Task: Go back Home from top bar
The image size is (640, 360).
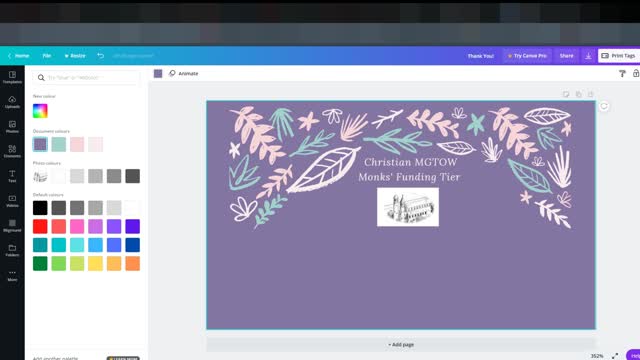Action: [x=19, y=56]
